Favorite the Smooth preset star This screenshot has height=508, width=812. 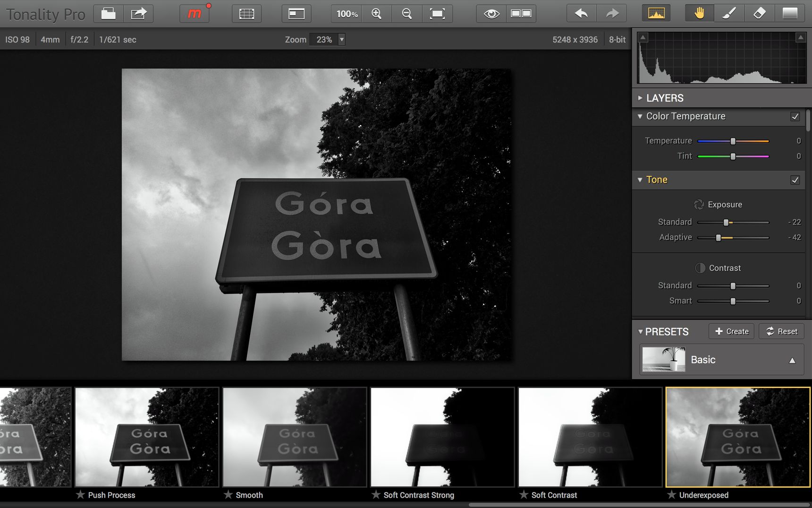(228, 495)
